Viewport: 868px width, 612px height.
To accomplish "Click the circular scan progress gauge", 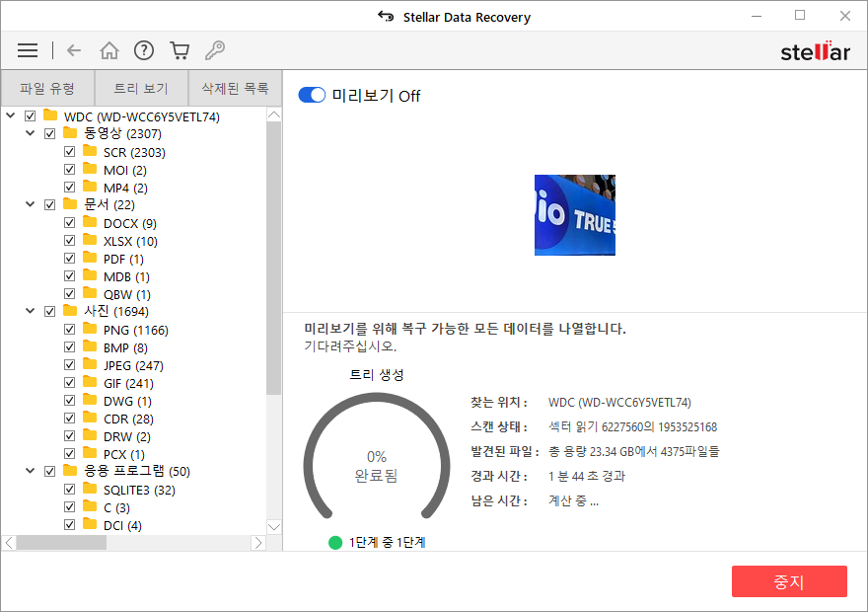I will (377, 456).
